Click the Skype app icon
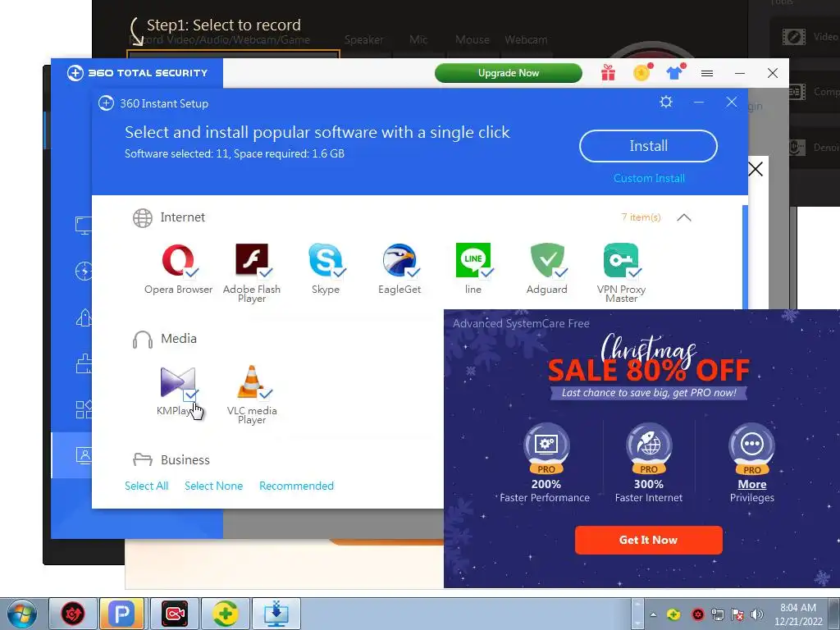 tap(325, 260)
